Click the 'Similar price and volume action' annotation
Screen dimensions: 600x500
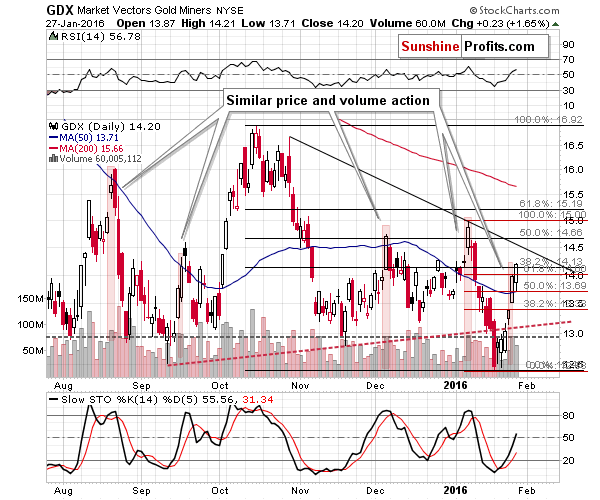tap(328, 101)
